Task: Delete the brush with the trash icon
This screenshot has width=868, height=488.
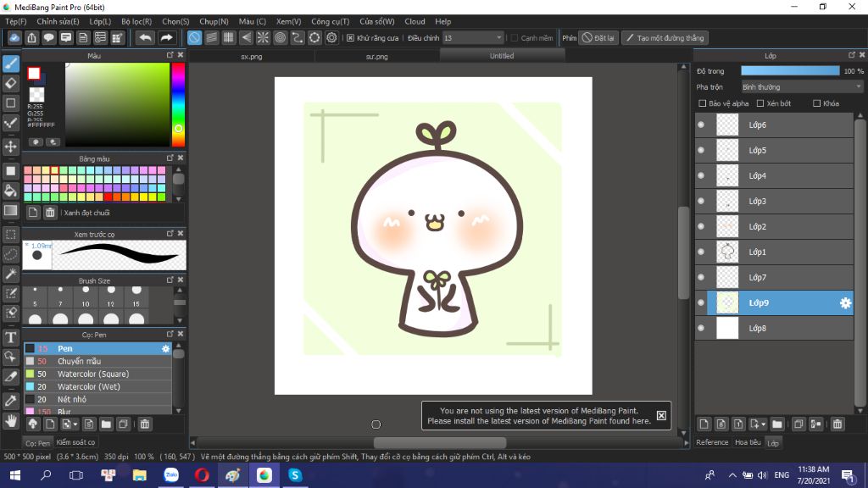Action: (x=144, y=424)
